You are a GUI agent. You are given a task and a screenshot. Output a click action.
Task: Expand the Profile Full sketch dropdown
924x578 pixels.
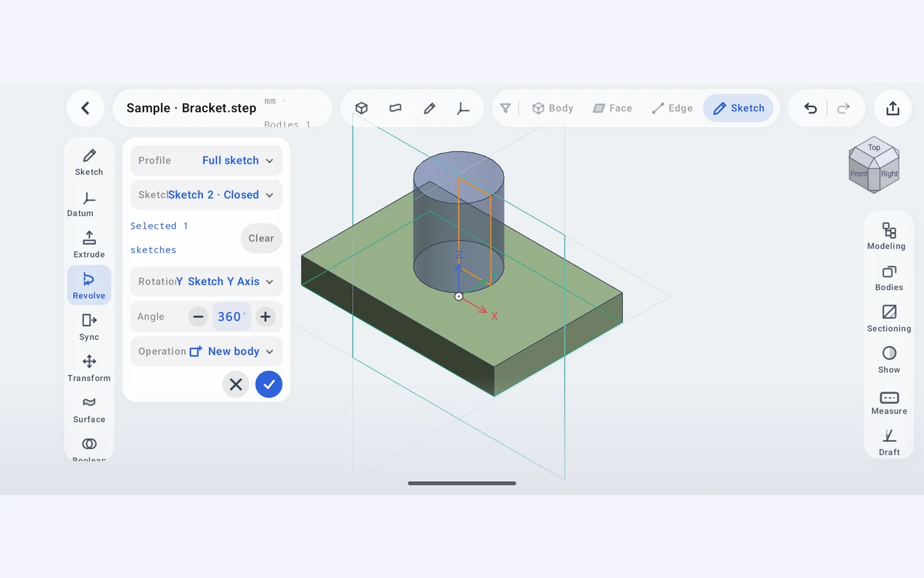click(206, 161)
